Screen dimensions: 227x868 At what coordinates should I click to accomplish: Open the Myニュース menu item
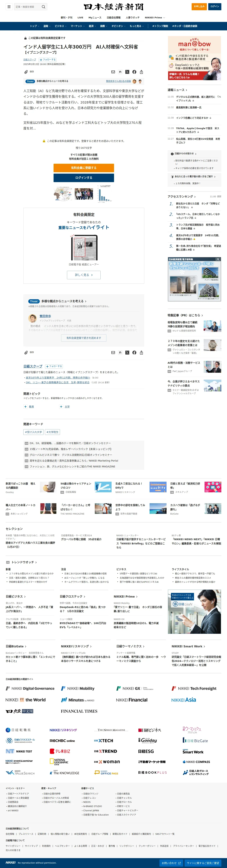95,17
